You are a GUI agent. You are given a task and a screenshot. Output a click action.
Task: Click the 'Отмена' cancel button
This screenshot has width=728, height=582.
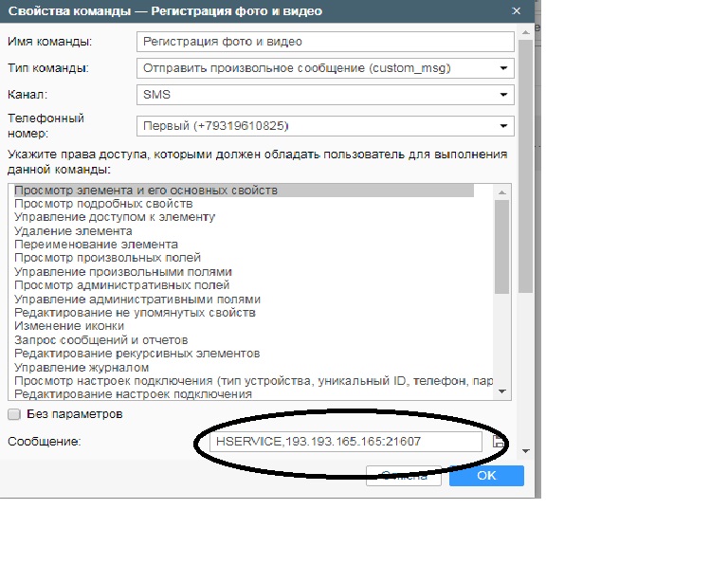[403, 476]
